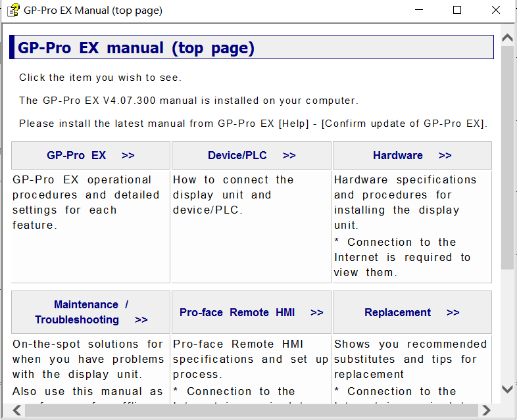Open Pro-face Remote HMI manual

pos(251,313)
